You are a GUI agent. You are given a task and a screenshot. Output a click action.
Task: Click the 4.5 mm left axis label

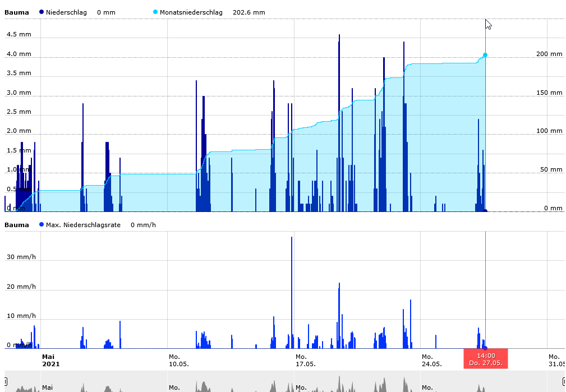(x=19, y=35)
